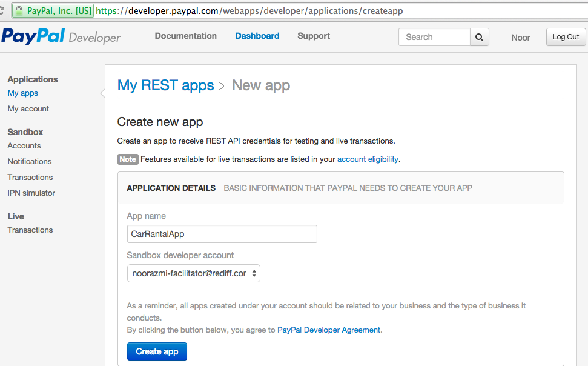Click the green SSL padlock icon
Viewport: 588px width, 366px height.
click(x=19, y=11)
